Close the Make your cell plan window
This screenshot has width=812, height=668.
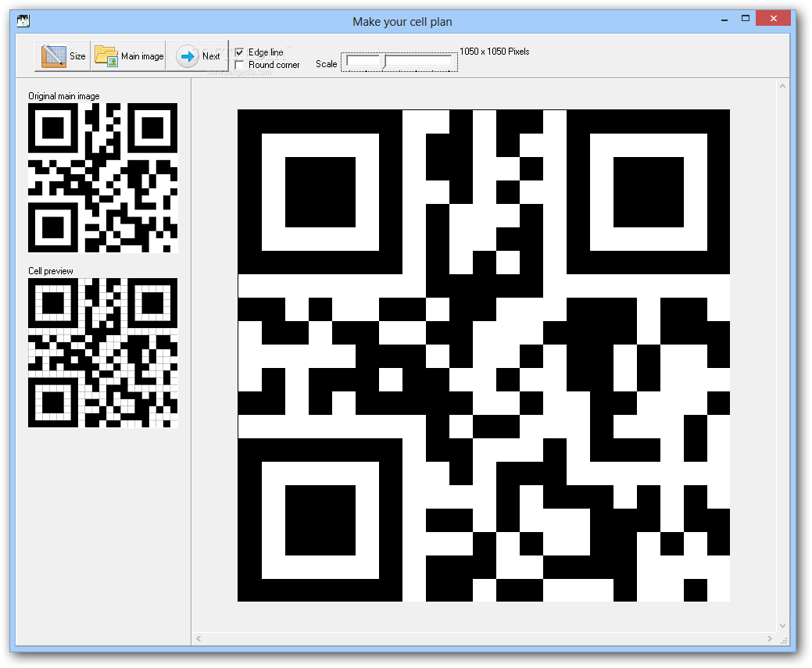click(773, 19)
